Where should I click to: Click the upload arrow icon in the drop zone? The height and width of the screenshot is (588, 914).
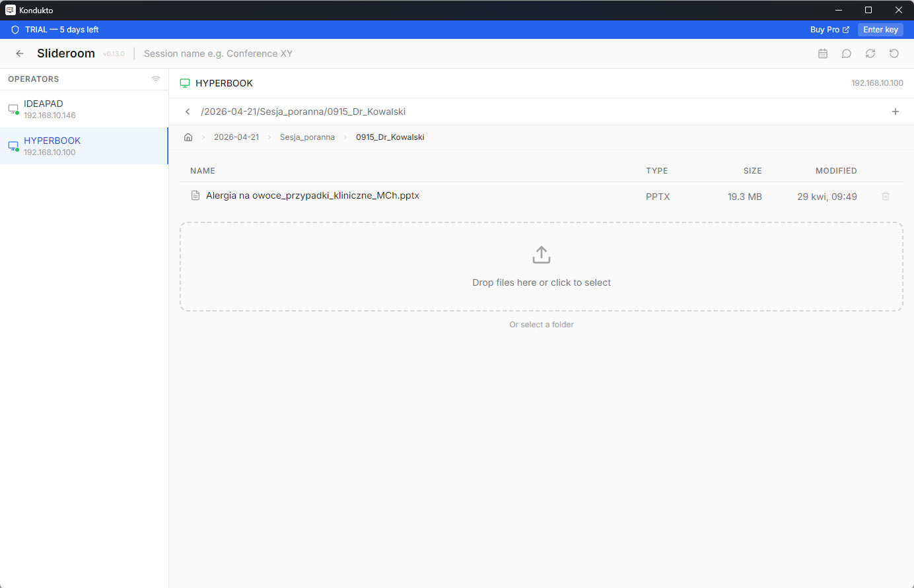click(542, 255)
